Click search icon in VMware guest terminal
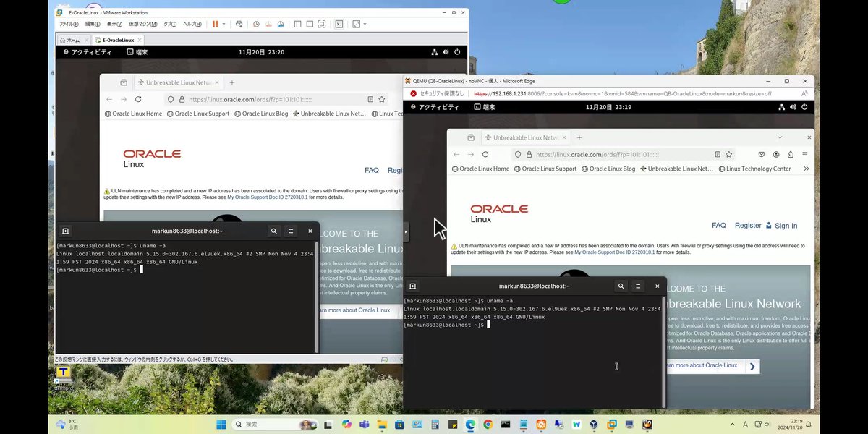868x434 pixels. pyautogui.click(x=274, y=231)
